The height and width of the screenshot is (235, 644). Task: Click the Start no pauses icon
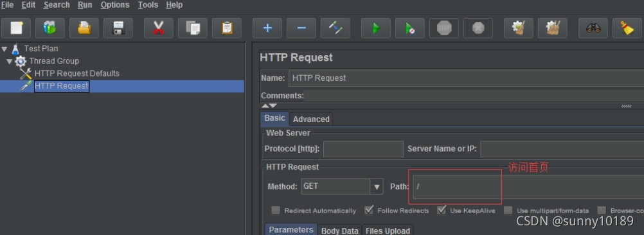click(410, 28)
